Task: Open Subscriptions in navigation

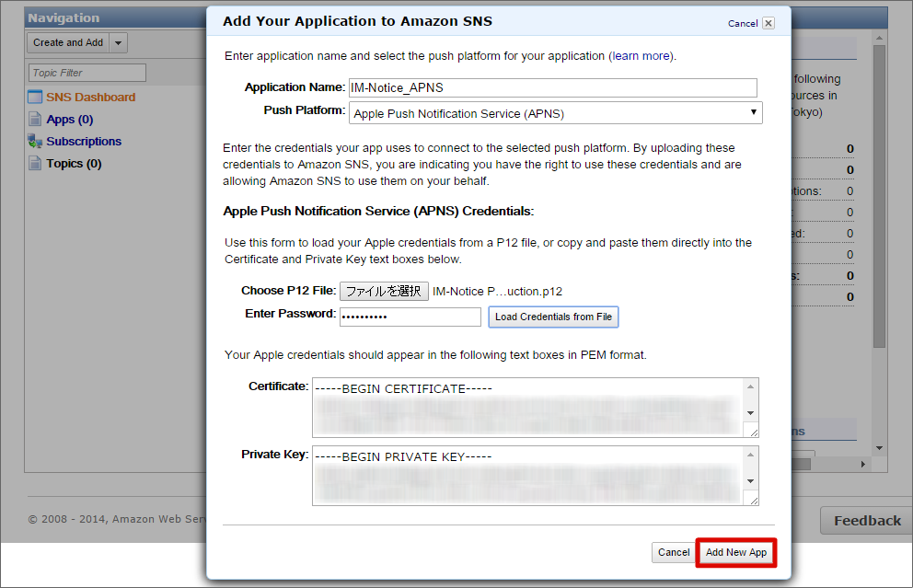Action: pos(84,142)
